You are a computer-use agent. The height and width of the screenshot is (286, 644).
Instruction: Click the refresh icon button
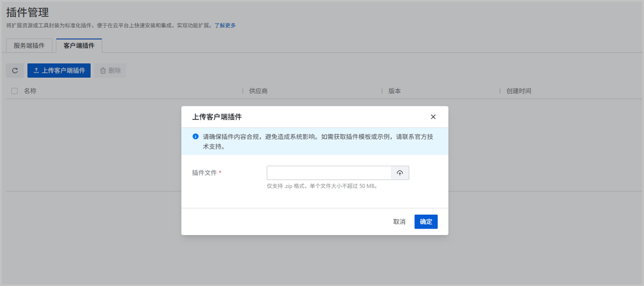15,70
